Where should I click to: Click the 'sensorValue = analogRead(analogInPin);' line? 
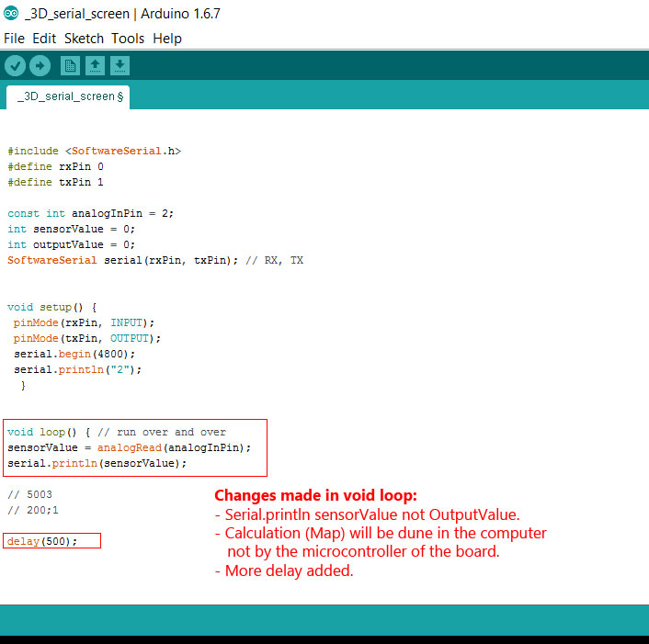[129, 447]
